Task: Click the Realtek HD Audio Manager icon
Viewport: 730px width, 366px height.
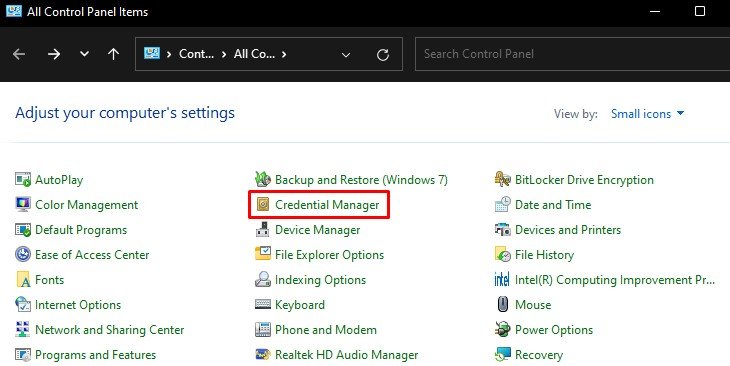Action: click(x=263, y=354)
